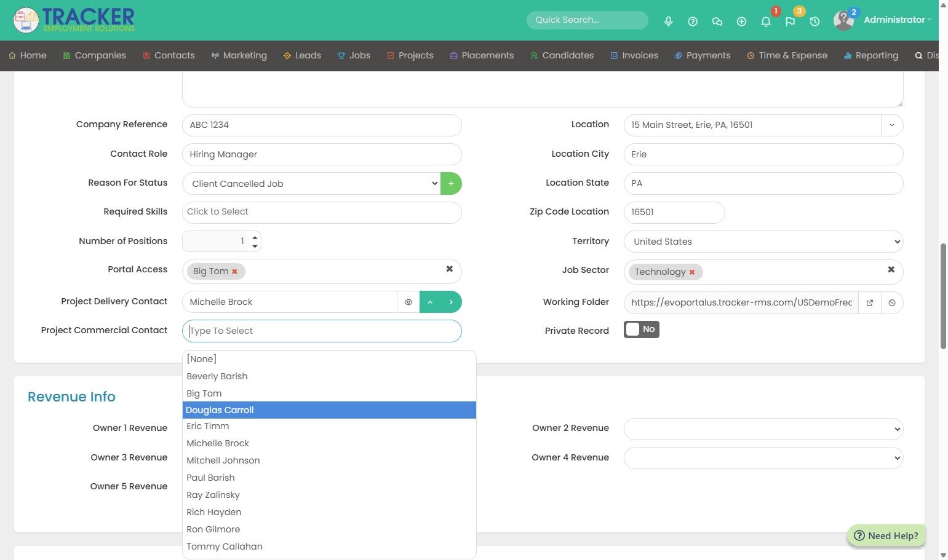The height and width of the screenshot is (560, 948).
Task: Click the Administrator profile avatar
Action: pyautogui.click(x=843, y=20)
